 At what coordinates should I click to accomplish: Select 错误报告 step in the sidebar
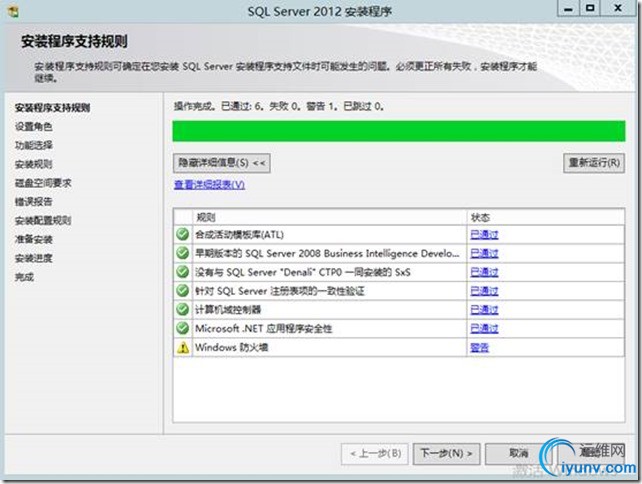(34, 202)
